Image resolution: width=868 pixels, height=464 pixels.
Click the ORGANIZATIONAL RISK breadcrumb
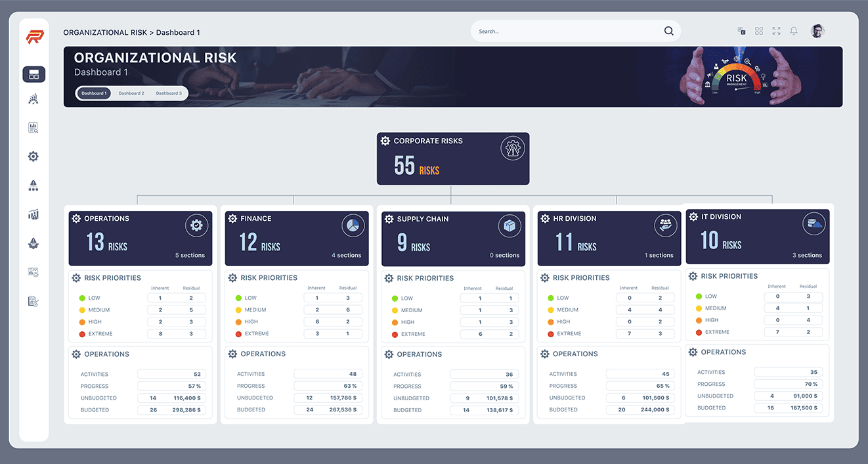tap(105, 32)
